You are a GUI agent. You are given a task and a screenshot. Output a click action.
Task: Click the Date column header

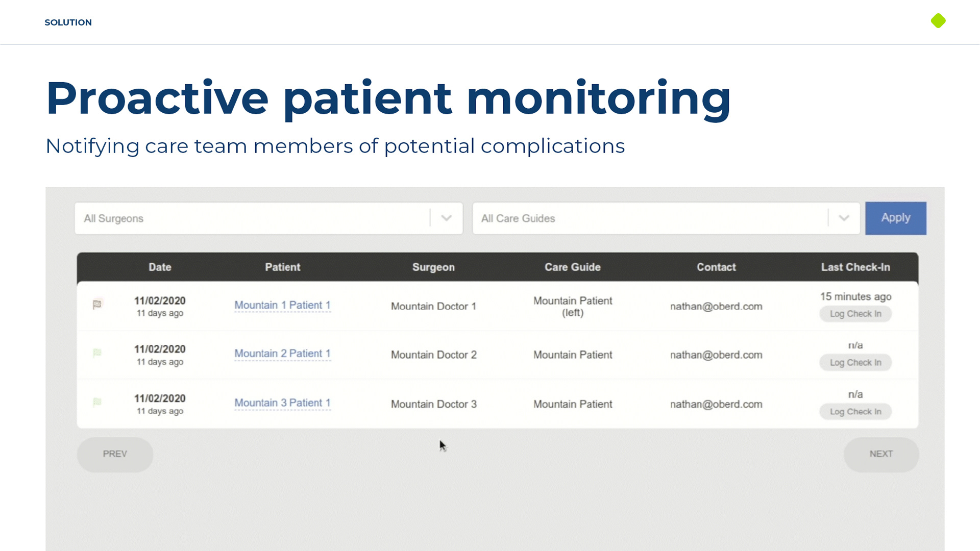(x=160, y=267)
